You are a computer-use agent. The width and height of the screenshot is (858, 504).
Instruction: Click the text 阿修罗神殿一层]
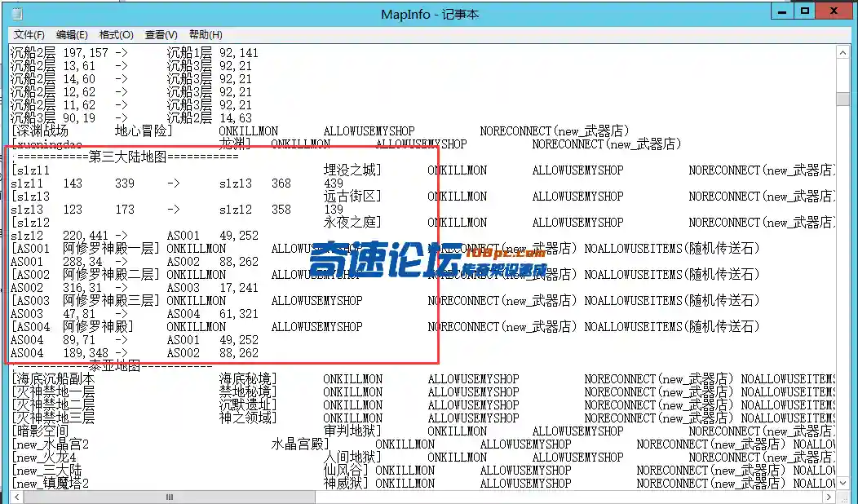pos(111,249)
